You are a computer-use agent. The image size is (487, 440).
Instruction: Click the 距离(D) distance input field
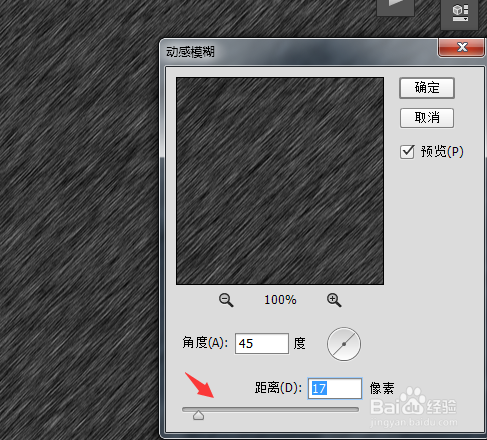[x=335, y=388]
